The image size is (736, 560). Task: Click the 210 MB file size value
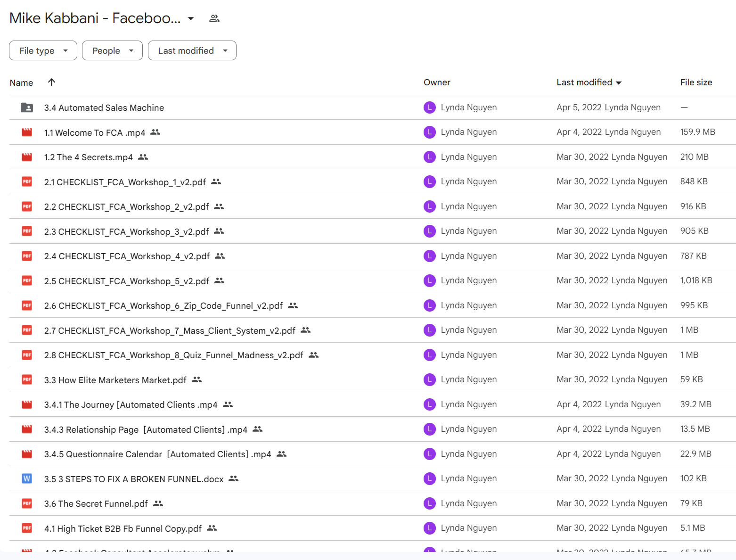[694, 157]
